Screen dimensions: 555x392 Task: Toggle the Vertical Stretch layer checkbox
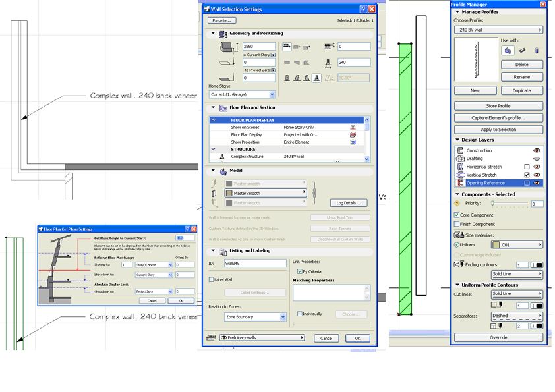[526, 175]
